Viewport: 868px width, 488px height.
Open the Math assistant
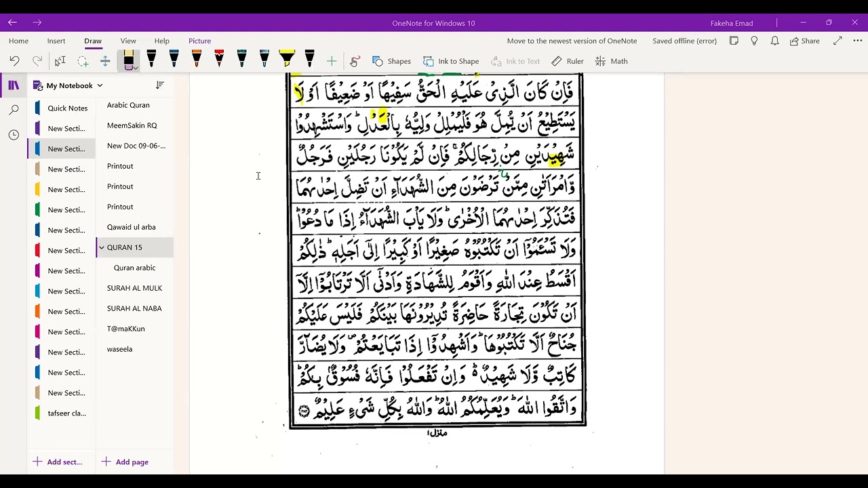[x=611, y=61]
